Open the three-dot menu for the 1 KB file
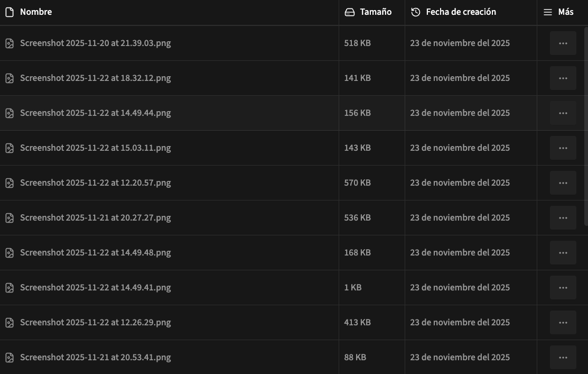This screenshot has width=588, height=374. click(563, 288)
